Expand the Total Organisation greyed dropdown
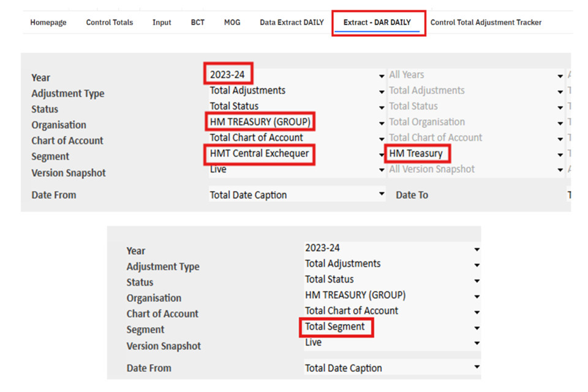The height and width of the screenshot is (392, 588). tap(560, 123)
